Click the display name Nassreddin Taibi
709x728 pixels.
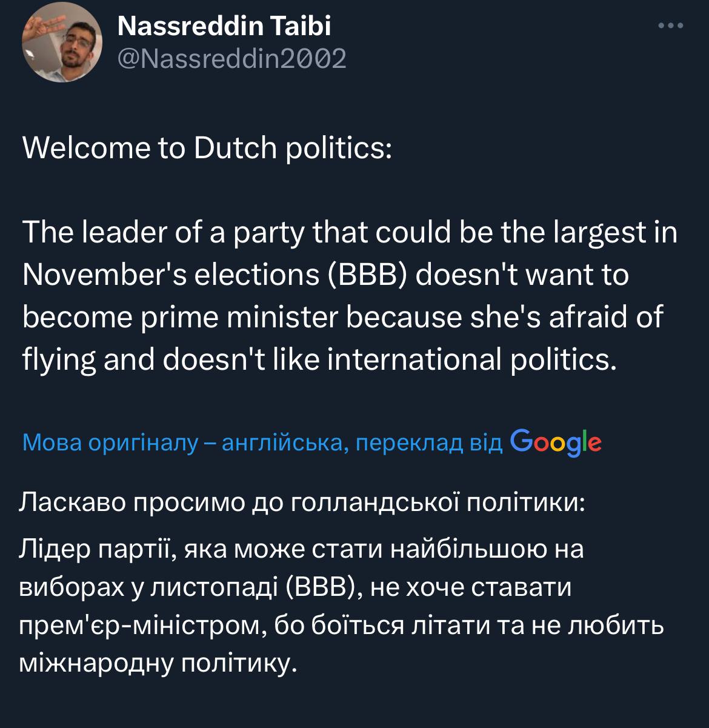(x=223, y=25)
